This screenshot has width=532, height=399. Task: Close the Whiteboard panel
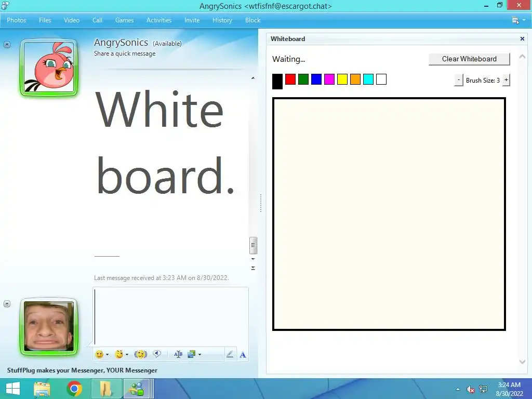click(522, 38)
